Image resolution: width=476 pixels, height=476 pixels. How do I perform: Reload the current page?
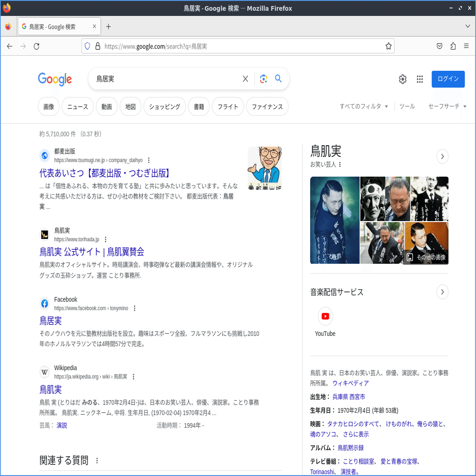coord(37,46)
